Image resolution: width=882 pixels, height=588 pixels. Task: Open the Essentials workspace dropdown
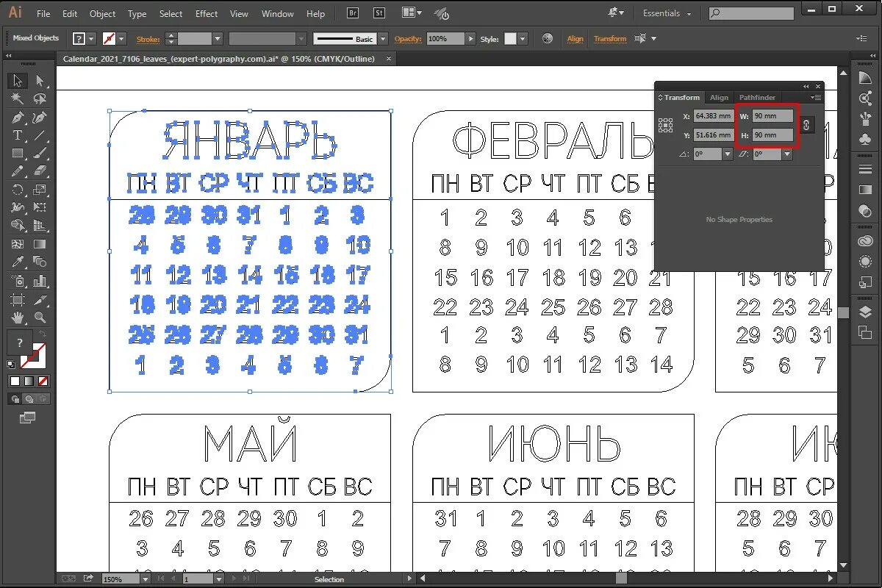(666, 12)
